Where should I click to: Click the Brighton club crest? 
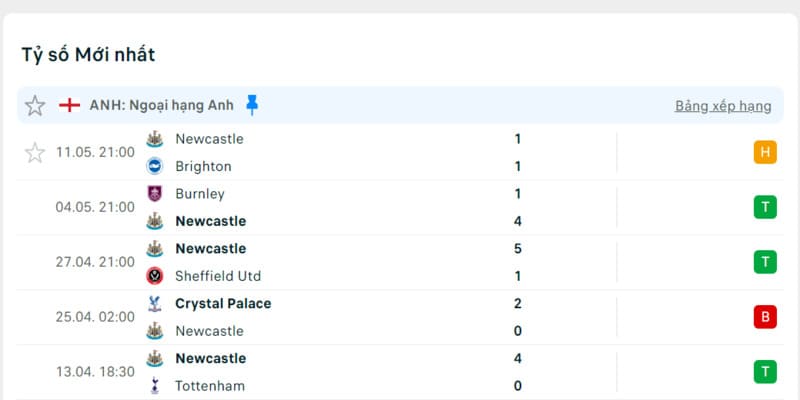coord(155,166)
